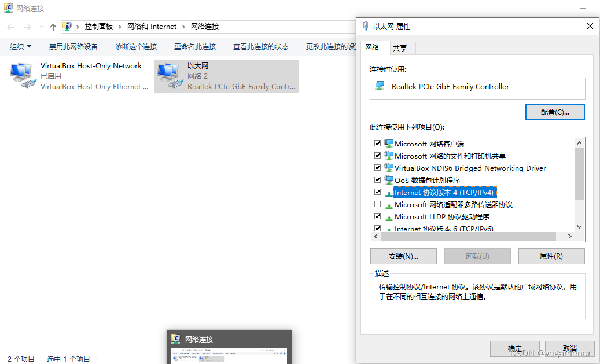The image size is (600, 364).
Task: Toggle Internet 协议版本 4 (TCP/IPv4) checkbox
Action: tap(377, 192)
